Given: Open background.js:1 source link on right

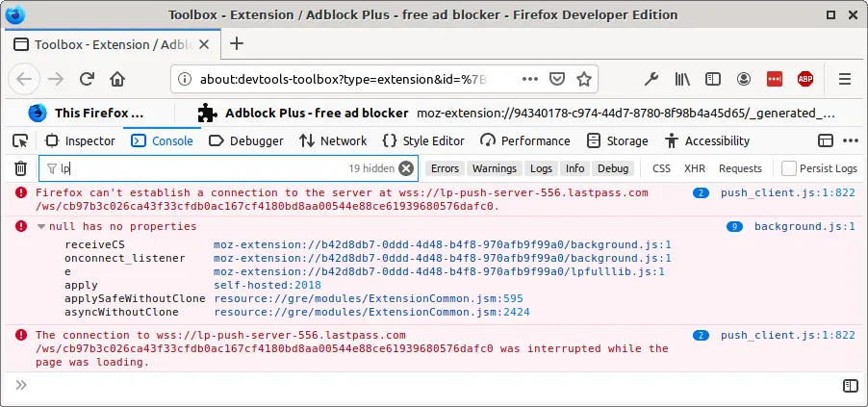Looking at the screenshot, I should [x=804, y=226].
